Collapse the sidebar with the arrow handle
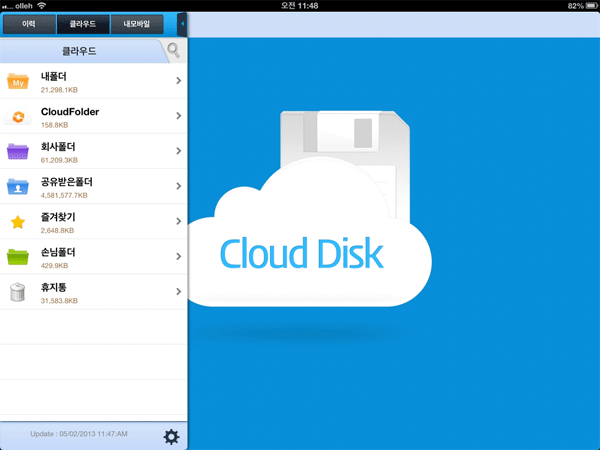600x450 pixels. 182,23
